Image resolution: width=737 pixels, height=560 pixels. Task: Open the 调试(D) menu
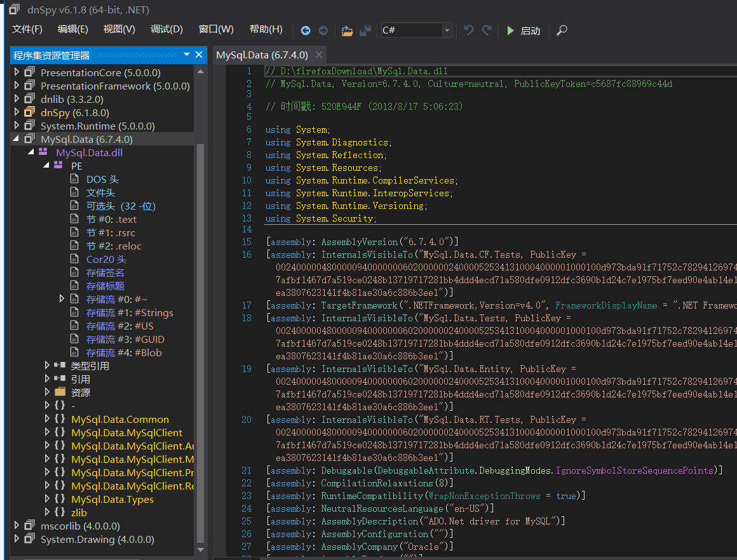pos(166,29)
